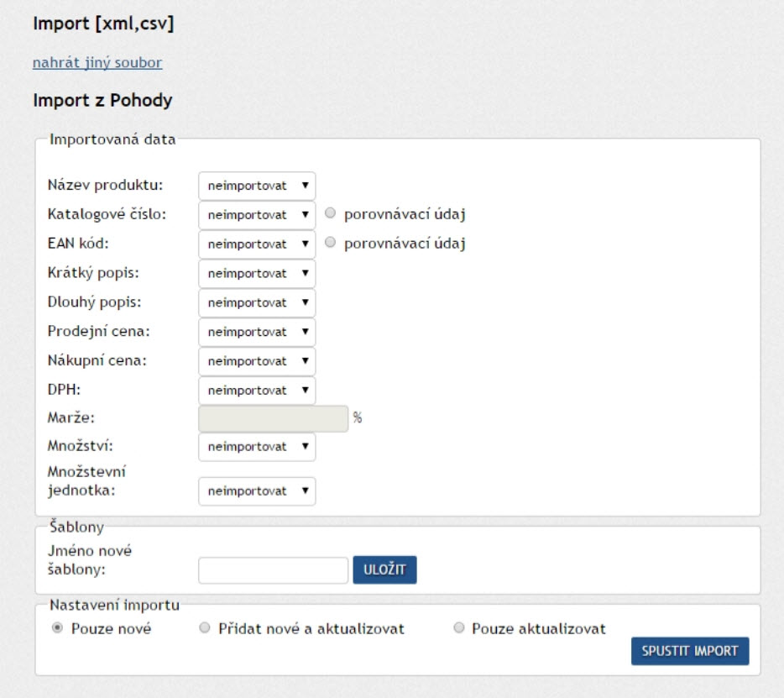Expand the Katalogové číslo dropdown
The image size is (784, 698).
[x=257, y=215]
